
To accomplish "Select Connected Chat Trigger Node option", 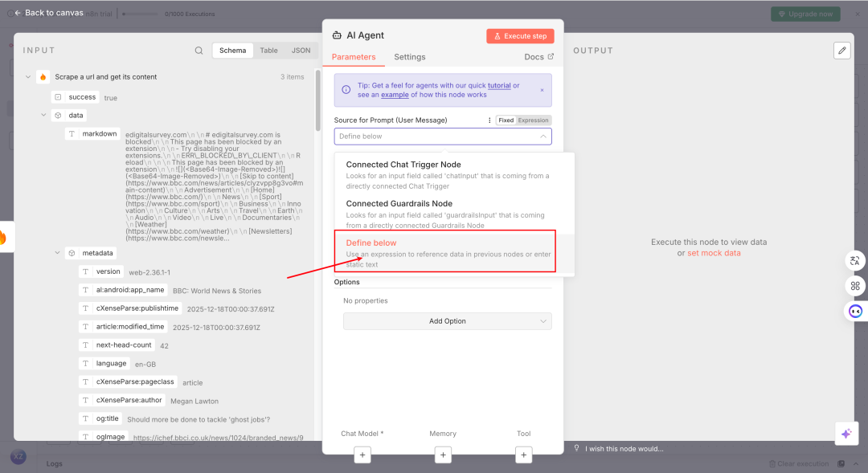I will coord(454,175).
